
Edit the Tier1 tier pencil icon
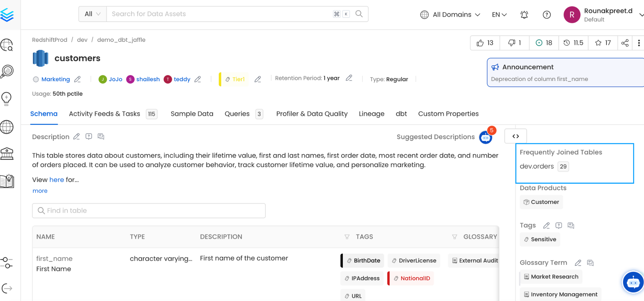click(258, 79)
